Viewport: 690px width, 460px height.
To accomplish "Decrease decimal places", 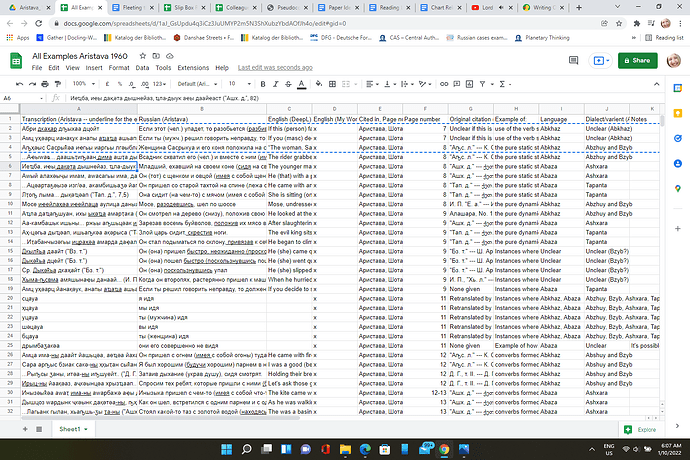I will pyautogui.click(x=132, y=84).
